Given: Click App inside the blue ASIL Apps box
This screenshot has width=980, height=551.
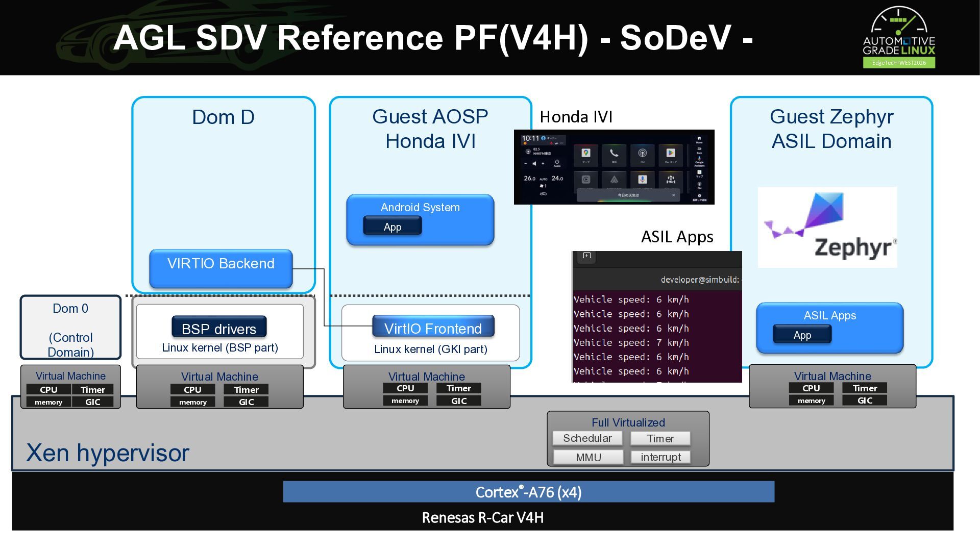Looking at the screenshot, I should pyautogui.click(x=802, y=334).
